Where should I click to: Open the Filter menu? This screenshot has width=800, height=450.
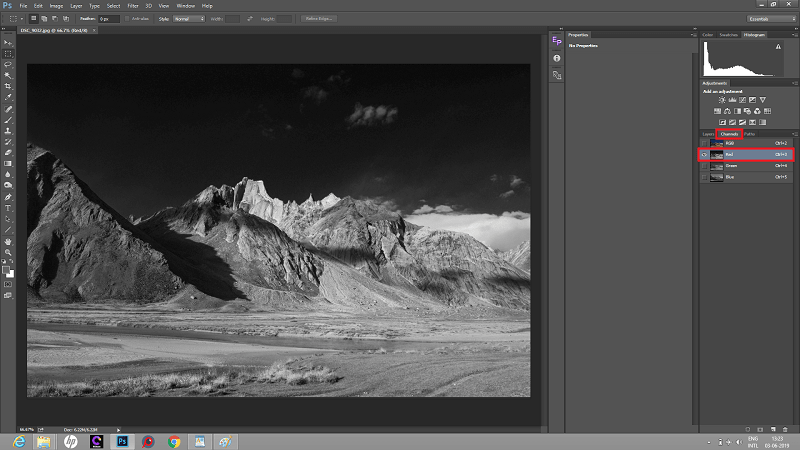point(133,6)
